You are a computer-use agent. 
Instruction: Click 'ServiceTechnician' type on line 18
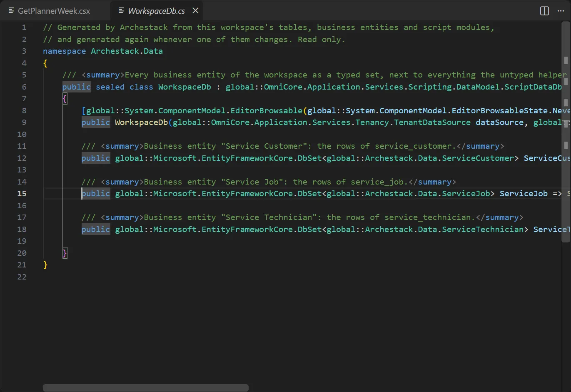click(483, 230)
